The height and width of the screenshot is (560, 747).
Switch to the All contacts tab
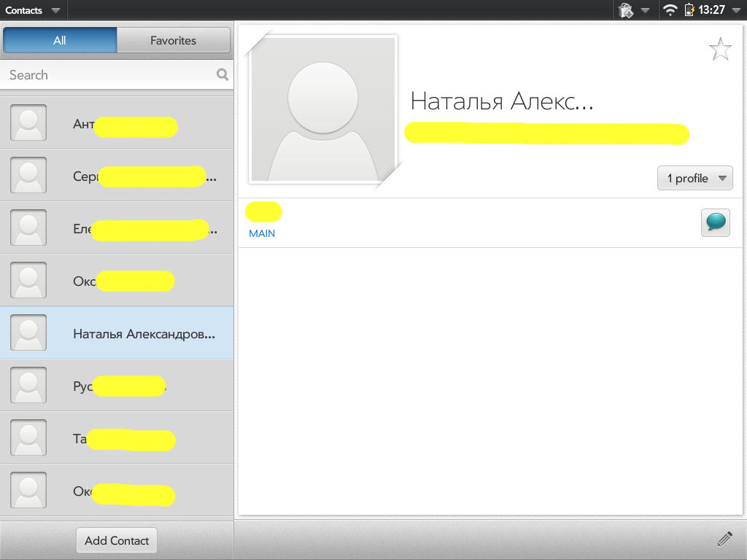[60, 41]
